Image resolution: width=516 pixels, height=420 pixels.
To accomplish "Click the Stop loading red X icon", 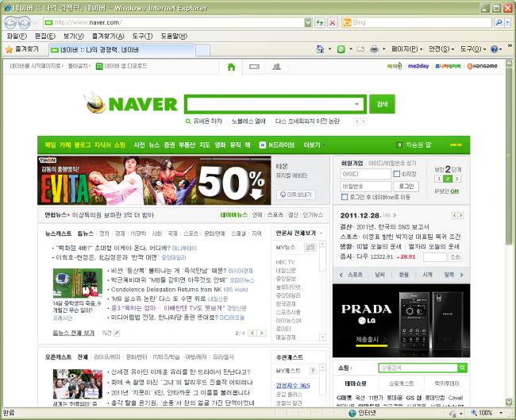I will (x=332, y=23).
